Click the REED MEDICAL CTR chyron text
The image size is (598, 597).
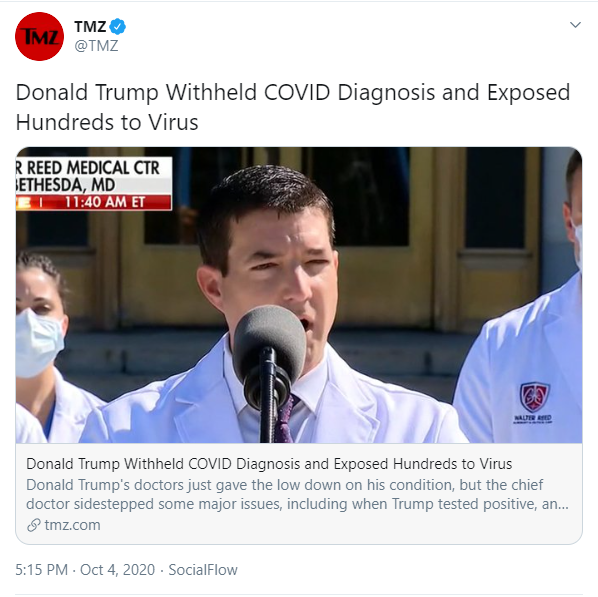88,168
